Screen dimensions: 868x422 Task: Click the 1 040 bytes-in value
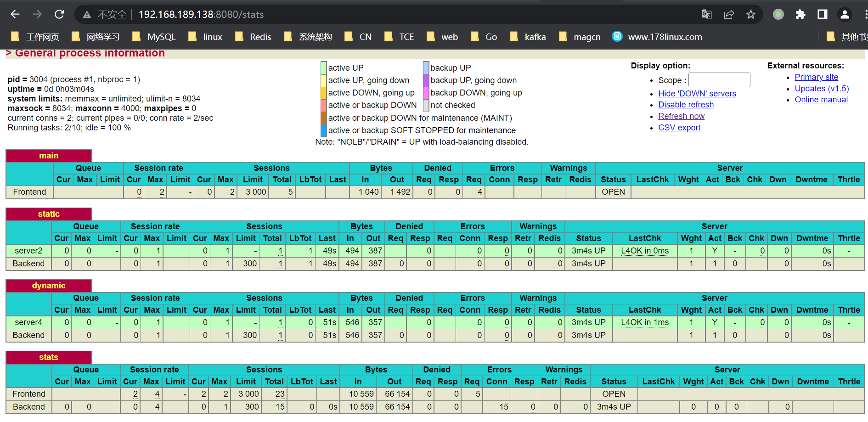pos(369,192)
